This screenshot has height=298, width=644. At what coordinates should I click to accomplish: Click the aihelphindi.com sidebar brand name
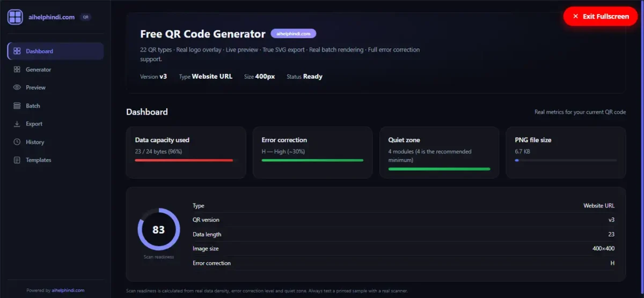[52, 17]
